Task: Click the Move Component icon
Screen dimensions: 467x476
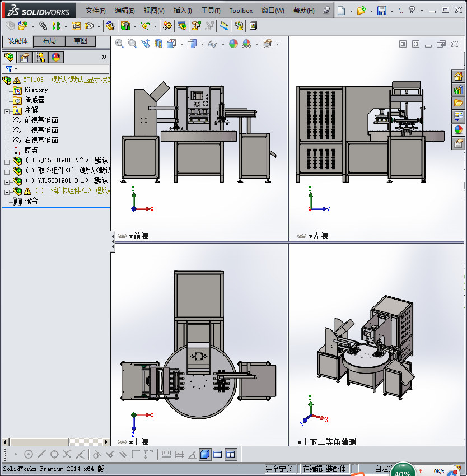Action: click(x=88, y=26)
